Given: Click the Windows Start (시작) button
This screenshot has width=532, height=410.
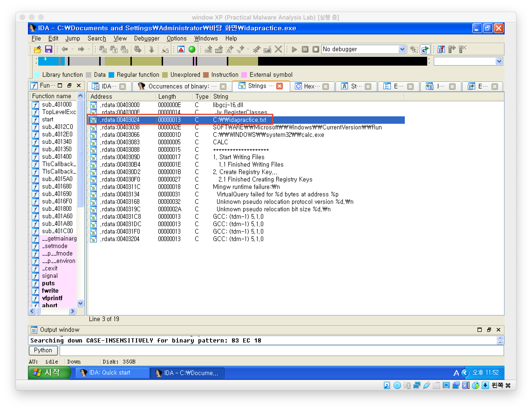Looking at the screenshot, I should pyautogui.click(x=49, y=373).
